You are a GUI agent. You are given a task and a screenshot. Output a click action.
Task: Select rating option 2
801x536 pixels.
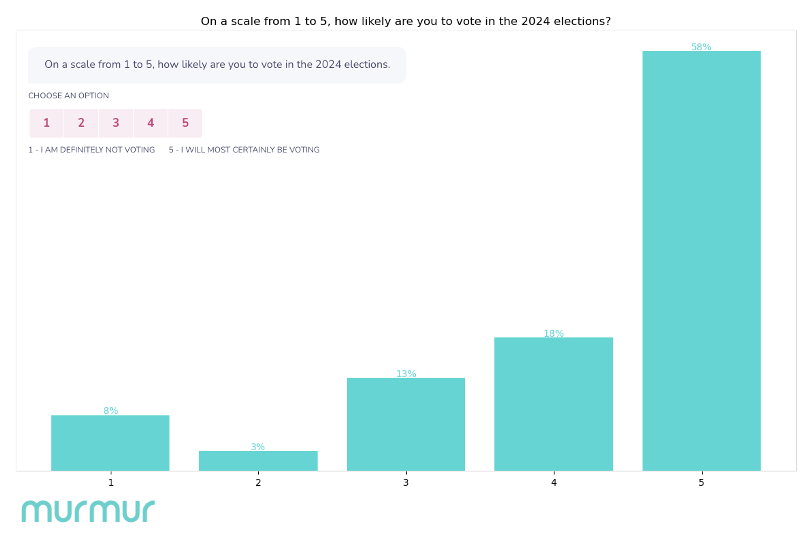coord(81,123)
